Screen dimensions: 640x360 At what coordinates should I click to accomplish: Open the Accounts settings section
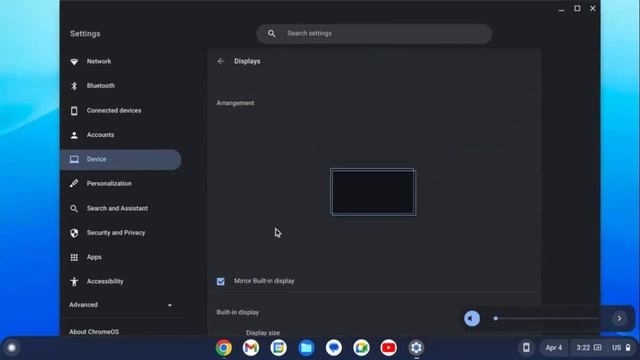click(121, 135)
